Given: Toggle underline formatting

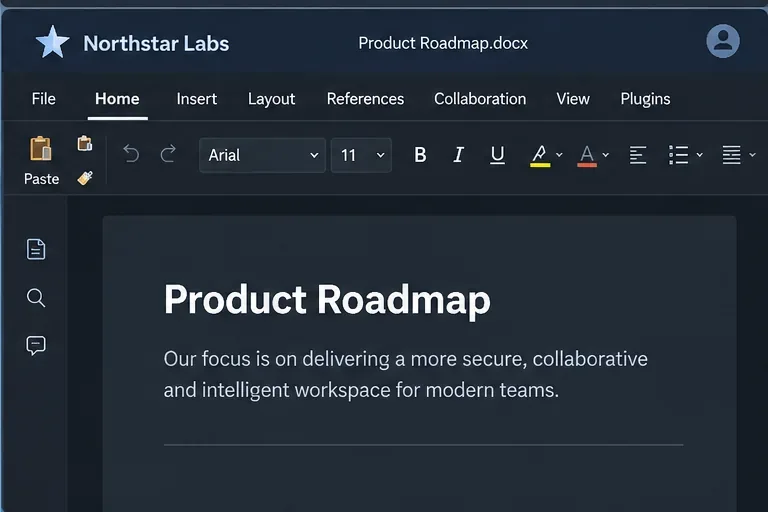Looking at the screenshot, I should point(497,155).
